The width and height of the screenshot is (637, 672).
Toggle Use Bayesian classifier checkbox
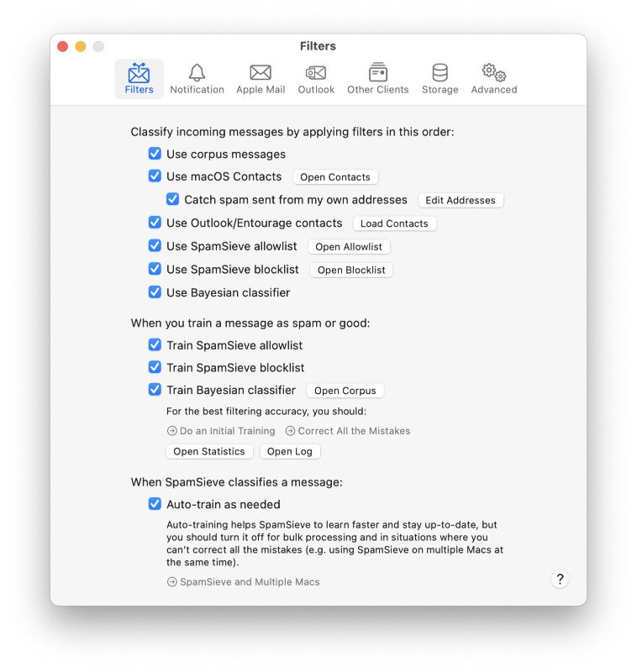click(x=155, y=291)
